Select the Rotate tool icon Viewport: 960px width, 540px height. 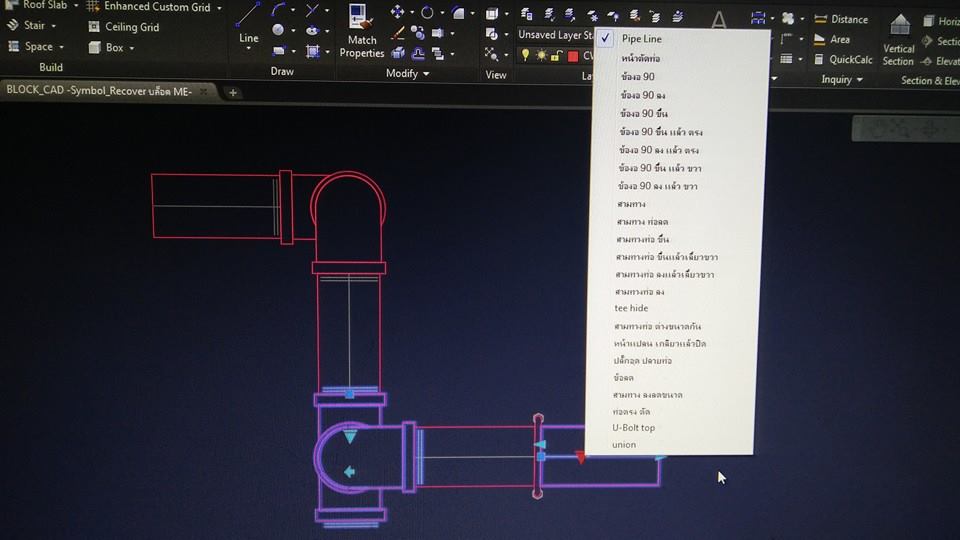pos(427,12)
